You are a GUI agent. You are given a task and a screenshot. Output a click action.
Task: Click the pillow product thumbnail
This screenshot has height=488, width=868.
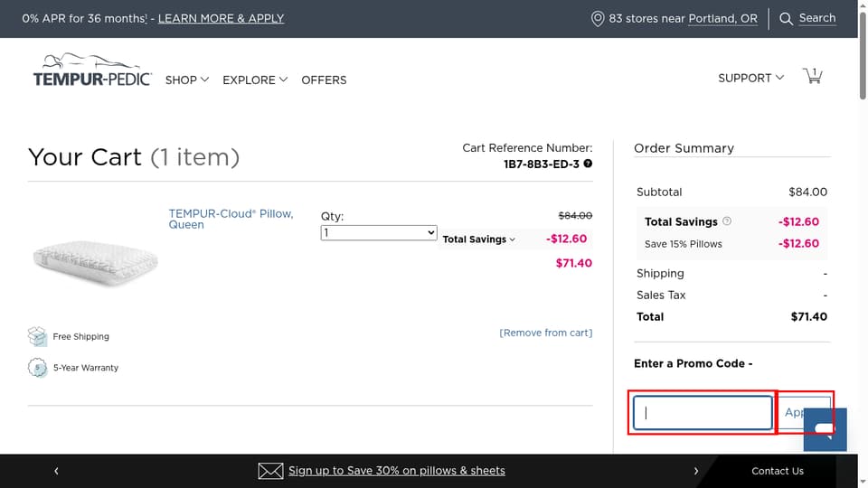95,262
